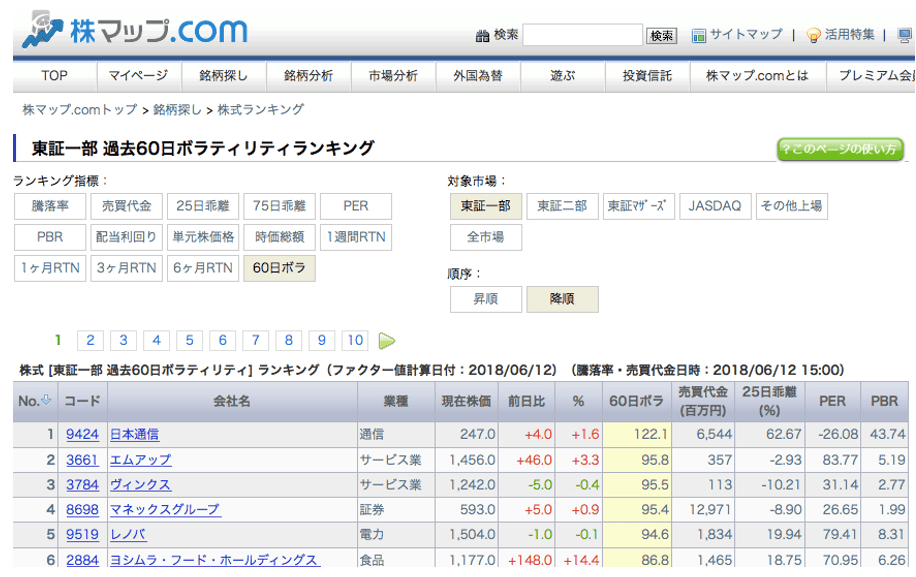Click the sitemap icon

699,36
